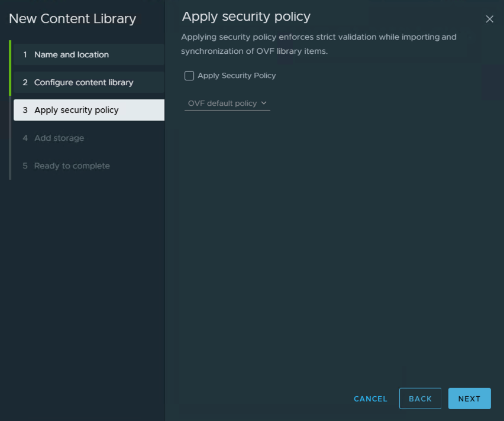504x421 pixels.
Task: Click the 'Apply Security Policy' checkbox label text
Action: tap(237, 76)
